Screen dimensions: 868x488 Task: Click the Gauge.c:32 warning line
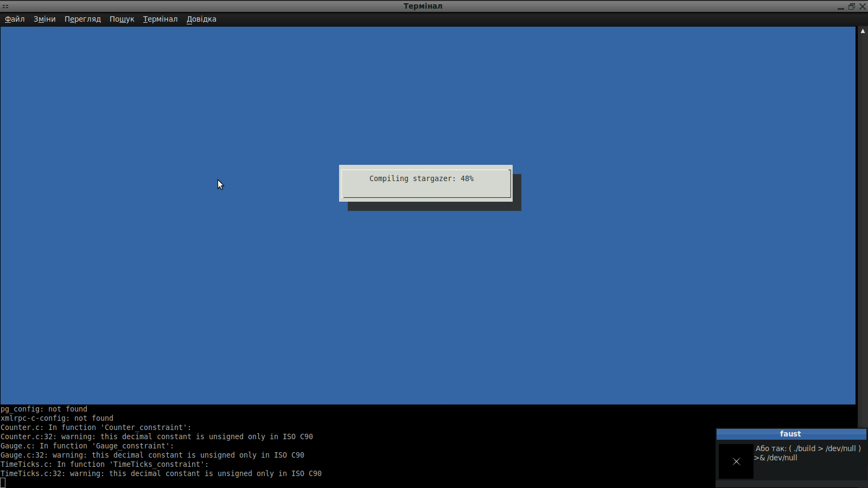pyautogui.click(x=152, y=455)
